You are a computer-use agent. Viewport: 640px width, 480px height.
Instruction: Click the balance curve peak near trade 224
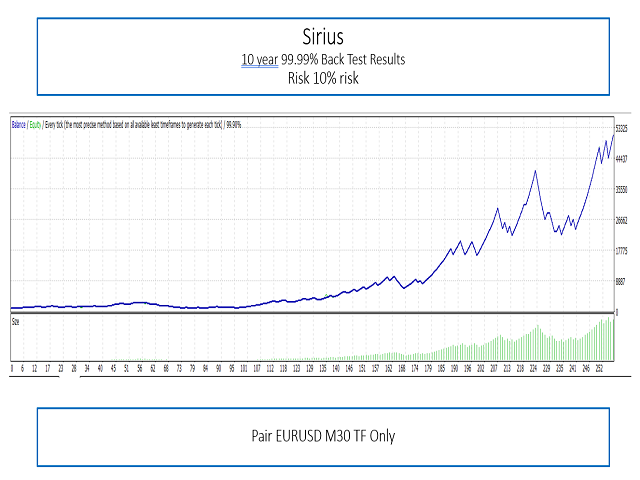[536, 171]
